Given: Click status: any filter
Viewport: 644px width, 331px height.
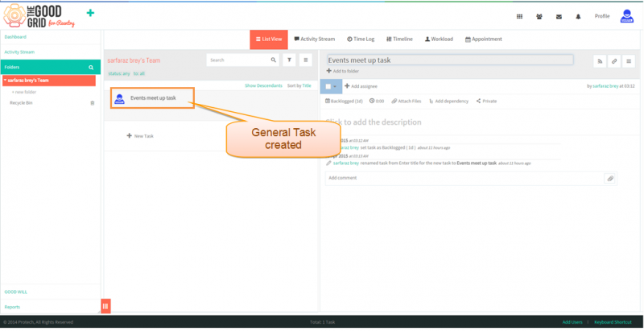Looking at the screenshot, I should (x=118, y=74).
